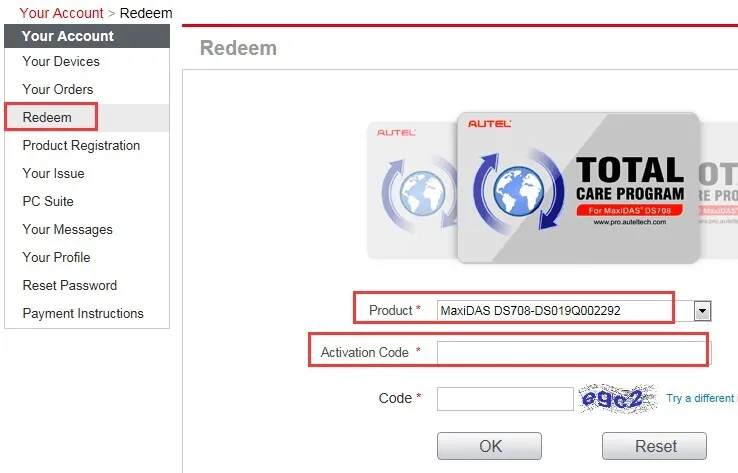Click the 'Try a different' captcha link
The height and width of the screenshot is (473, 738).
(702, 398)
